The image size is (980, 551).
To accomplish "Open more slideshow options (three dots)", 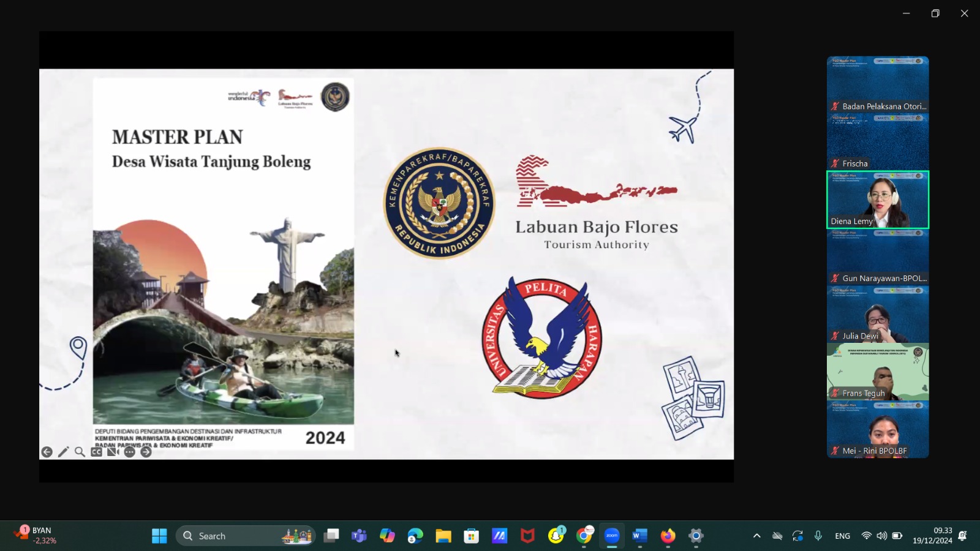I will click(x=129, y=452).
